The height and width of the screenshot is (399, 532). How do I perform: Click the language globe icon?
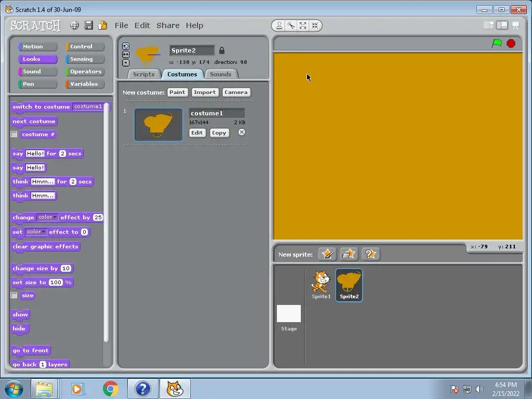click(75, 25)
